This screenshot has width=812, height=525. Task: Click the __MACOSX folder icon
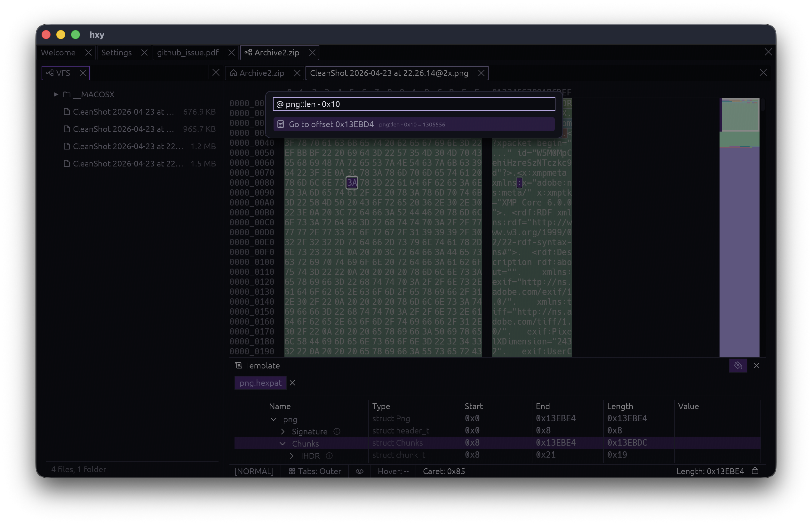click(67, 94)
